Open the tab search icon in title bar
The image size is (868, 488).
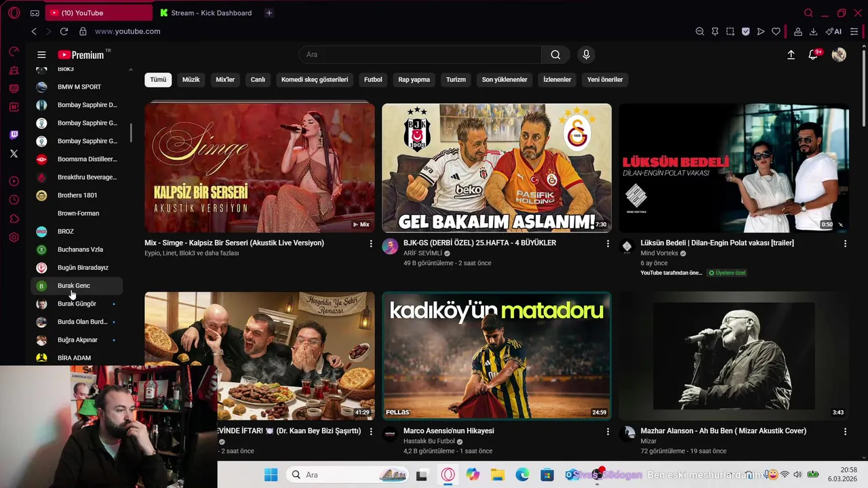point(808,13)
